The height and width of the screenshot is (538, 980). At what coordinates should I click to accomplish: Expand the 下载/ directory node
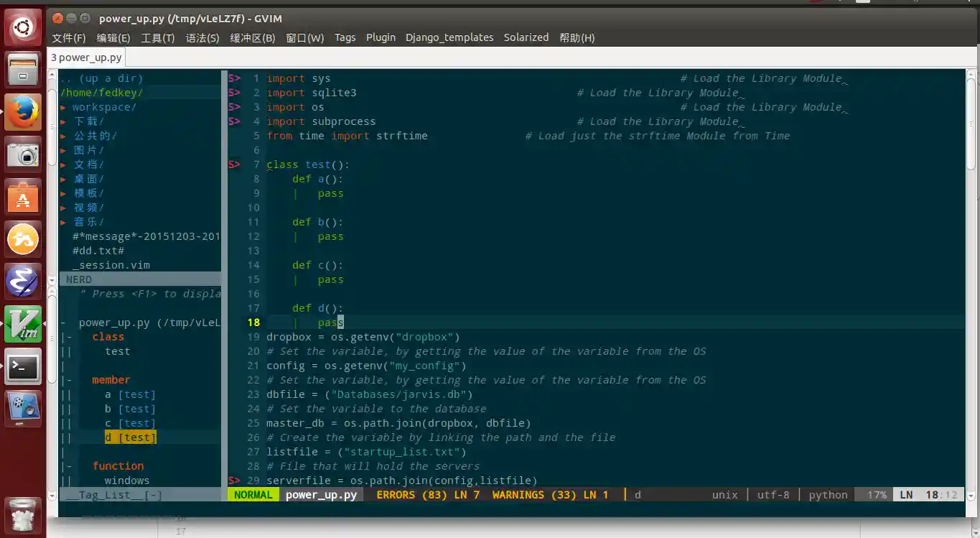tap(88, 121)
